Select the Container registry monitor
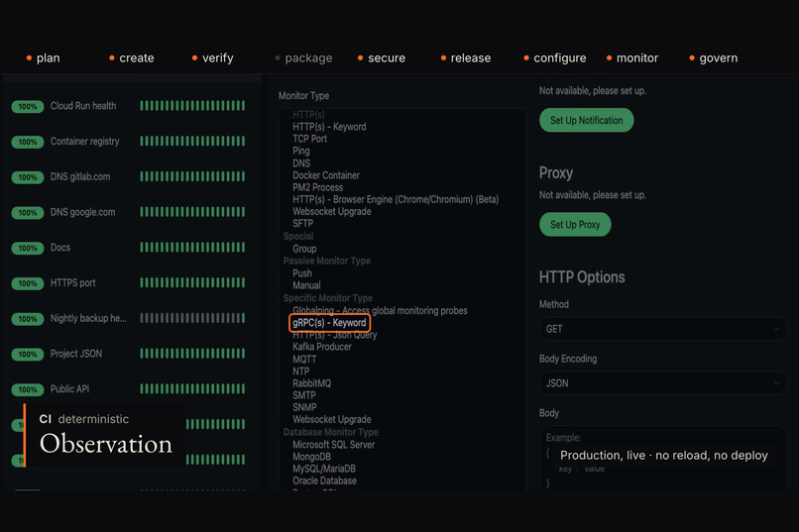Viewport: 799px width, 532px height. 129,141
